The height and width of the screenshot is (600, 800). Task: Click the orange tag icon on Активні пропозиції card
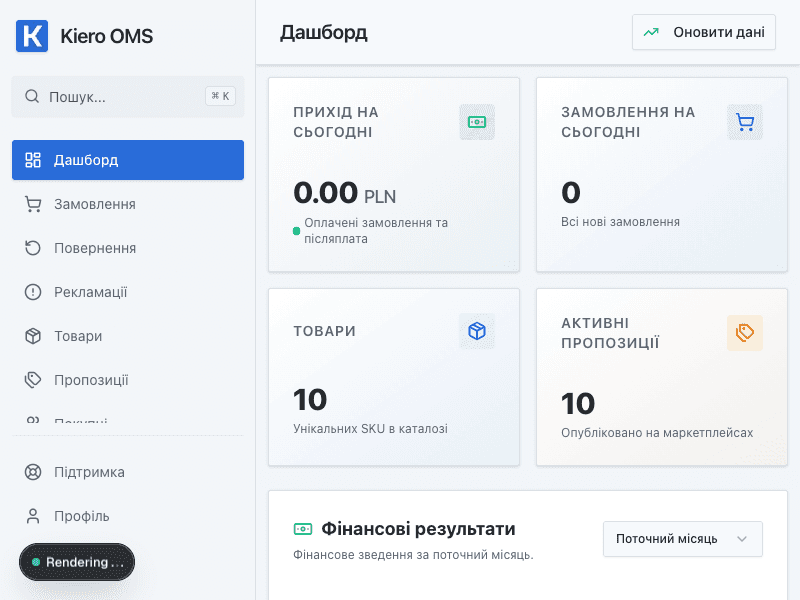coord(745,333)
